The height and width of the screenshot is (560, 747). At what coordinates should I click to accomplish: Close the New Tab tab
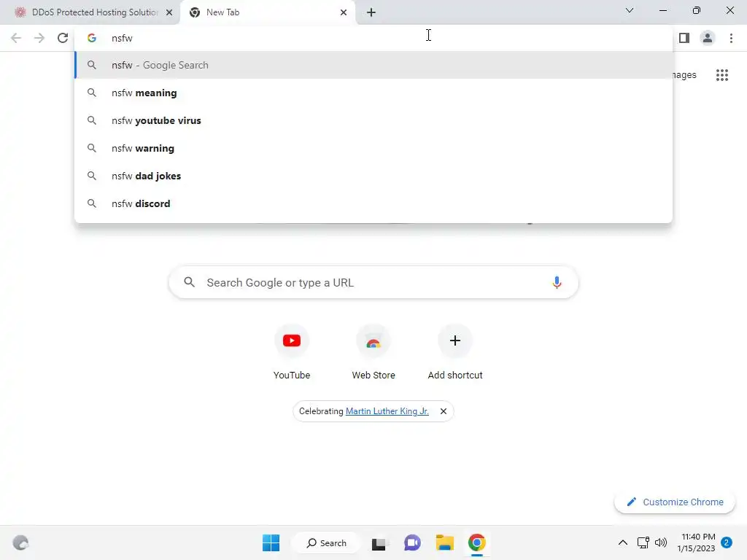344,12
